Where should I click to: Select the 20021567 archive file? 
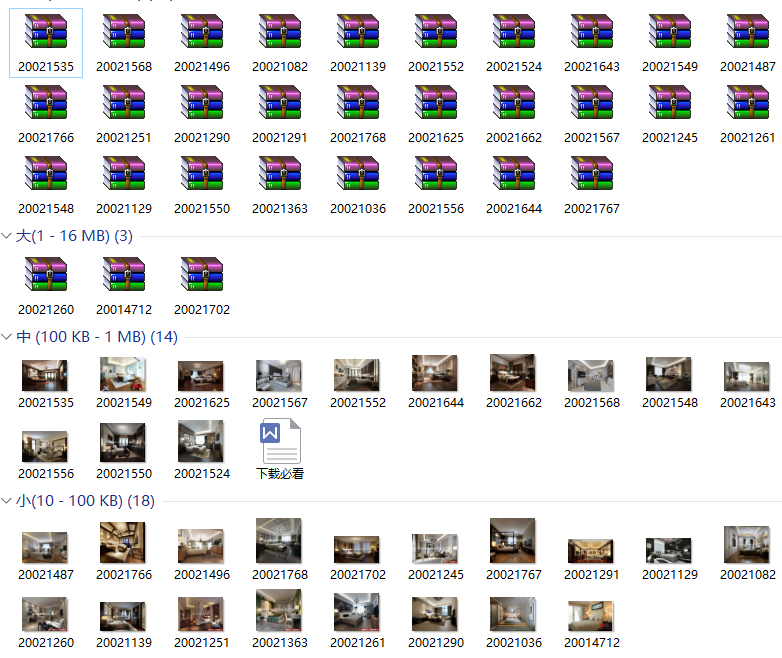click(592, 102)
